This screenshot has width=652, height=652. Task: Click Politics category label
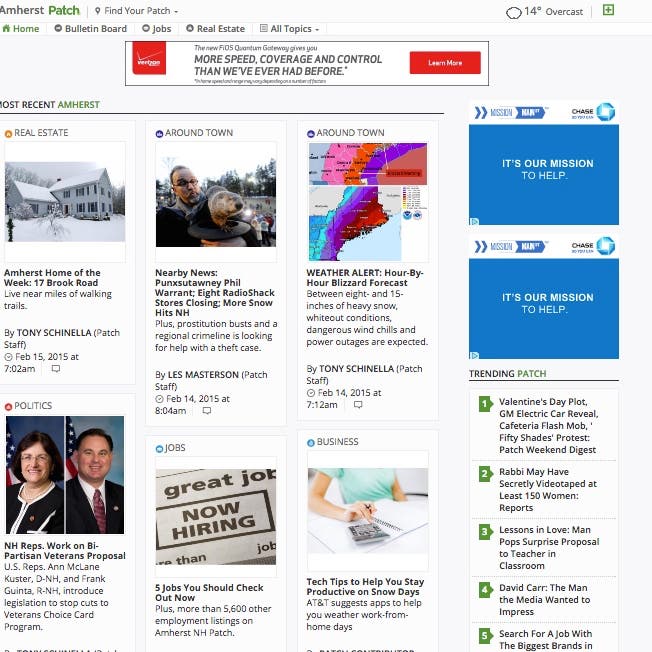click(x=33, y=406)
